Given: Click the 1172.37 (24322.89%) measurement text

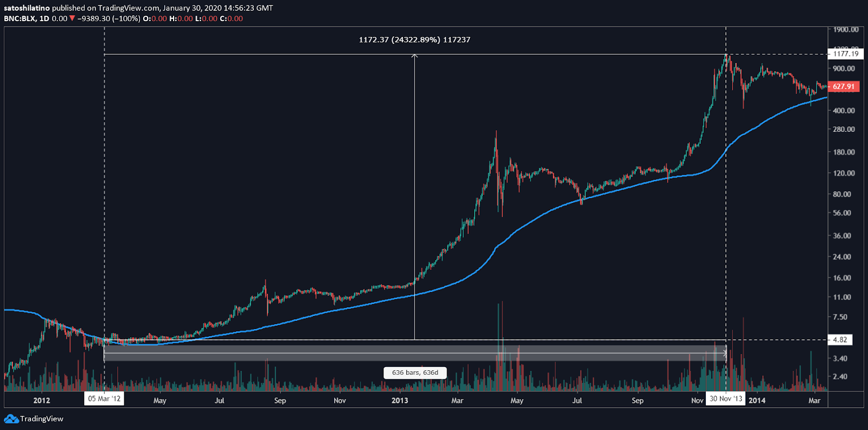Looking at the screenshot, I should (x=399, y=40).
